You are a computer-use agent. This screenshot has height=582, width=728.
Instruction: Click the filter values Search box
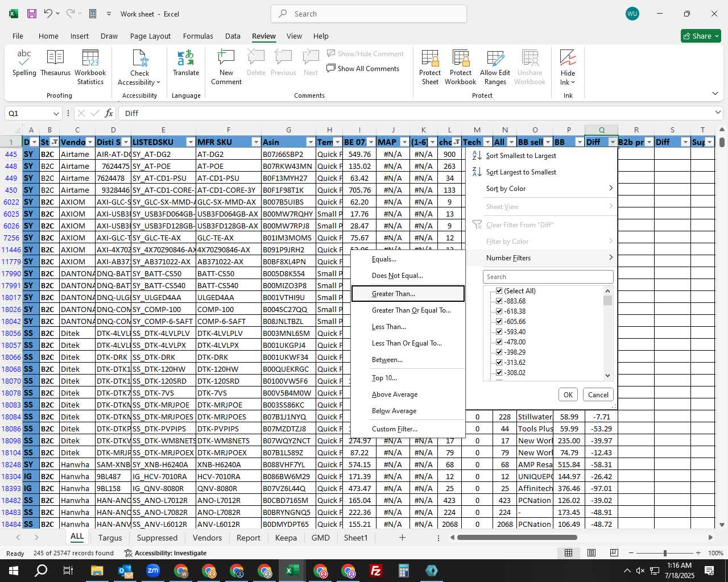(548, 277)
